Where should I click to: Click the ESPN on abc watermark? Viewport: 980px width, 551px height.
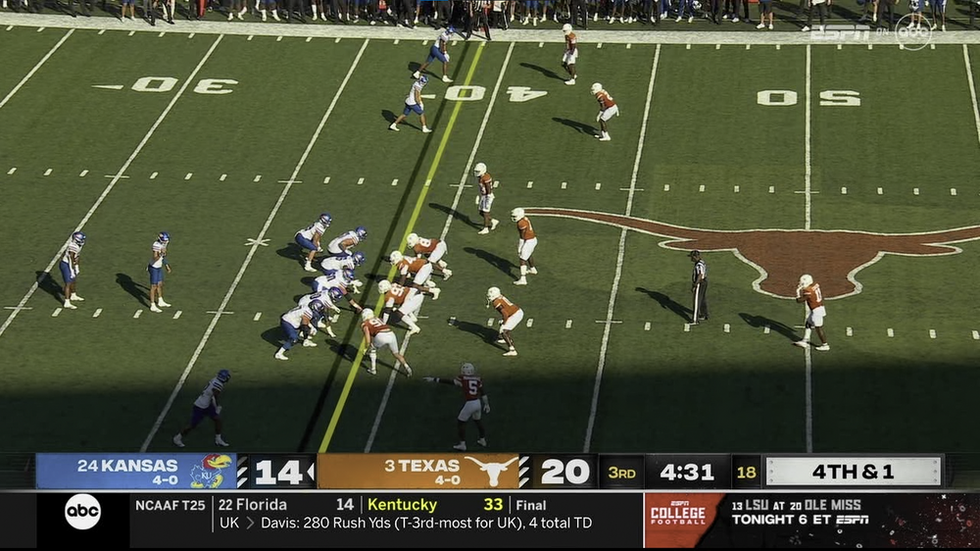(872, 32)
